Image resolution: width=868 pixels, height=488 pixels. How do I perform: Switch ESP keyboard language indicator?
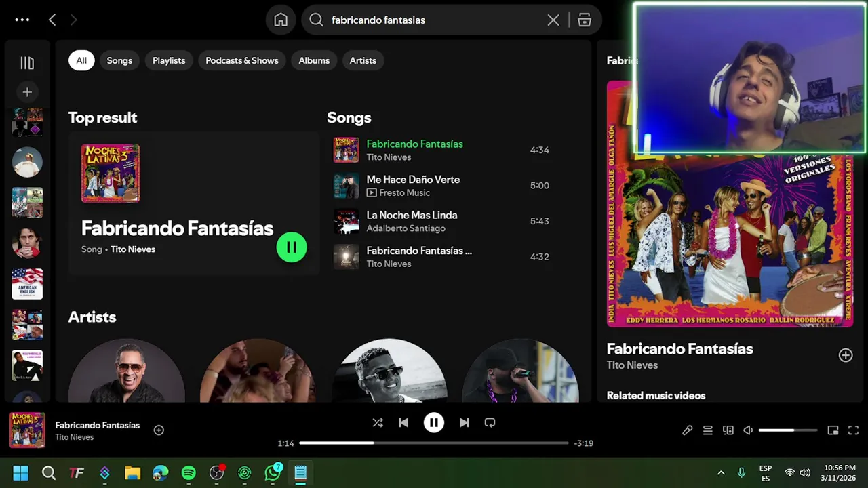(x=766, y=473)
